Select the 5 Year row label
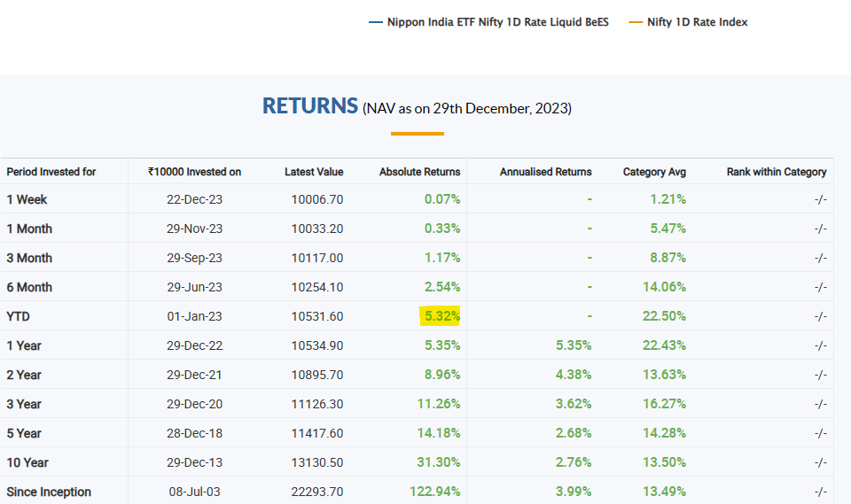851x504 pixels. coord(24,434)
